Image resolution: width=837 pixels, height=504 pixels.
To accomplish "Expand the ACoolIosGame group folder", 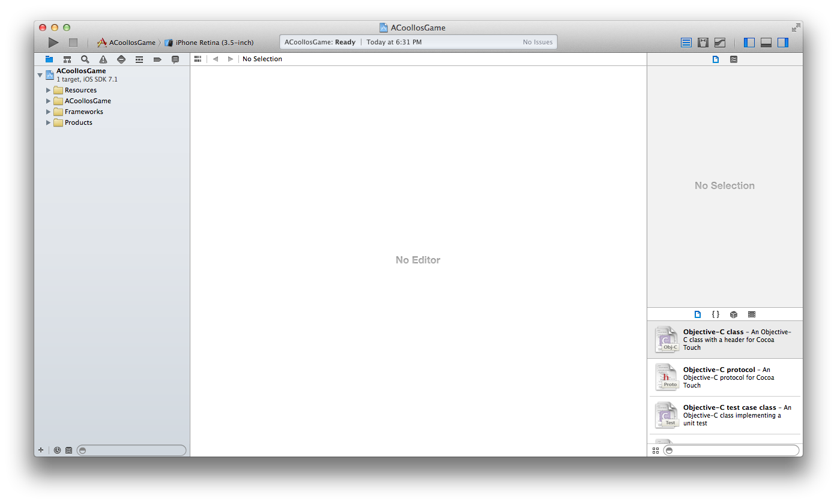I will pos(49,101).
